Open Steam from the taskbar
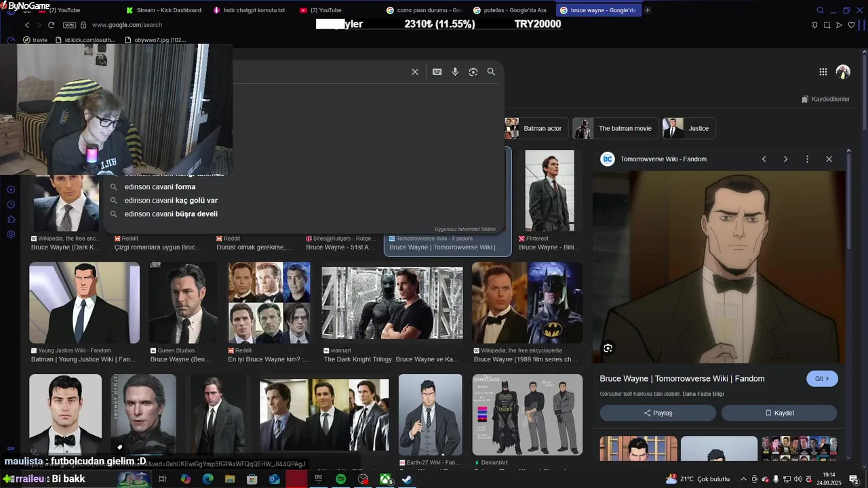The image size is (868, 488). pos(407,479)
